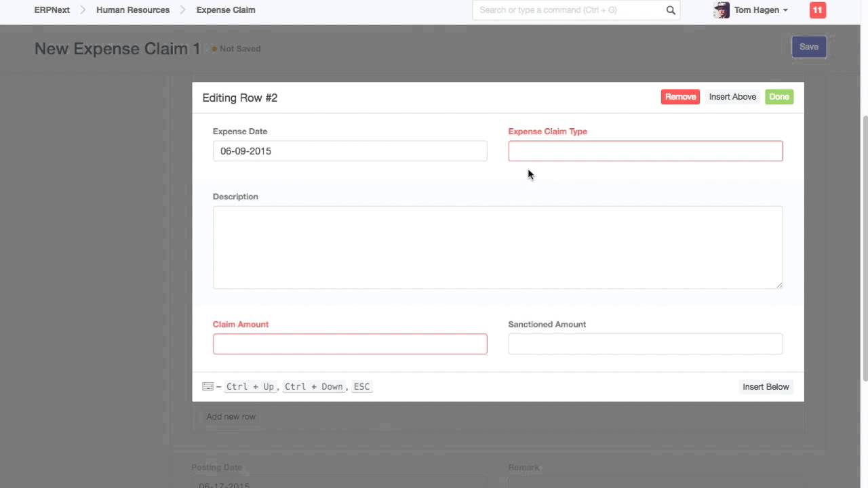The height and width of the screenshot is (488, 868).
Task: Click the red 'Expense Claim Type' label
Action: [547, 131]
